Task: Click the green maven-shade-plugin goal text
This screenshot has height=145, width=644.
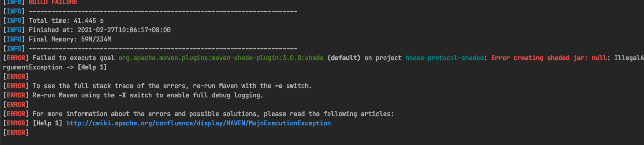Action: 220,58
